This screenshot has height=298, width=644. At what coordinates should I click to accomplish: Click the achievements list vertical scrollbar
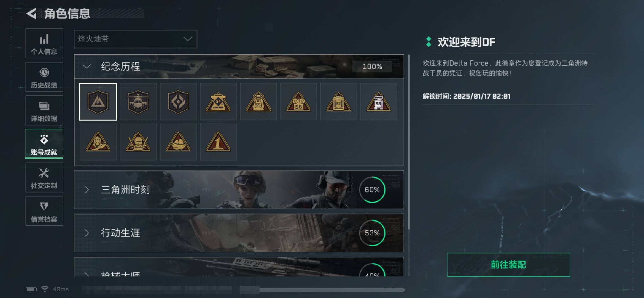click(x=409, y=142)
